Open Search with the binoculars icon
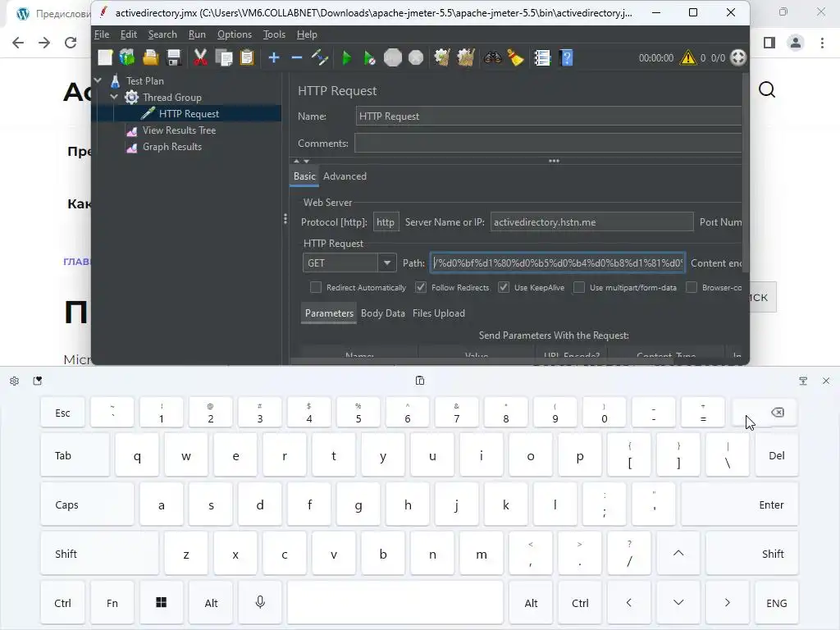This screenshot has height=630, width=840. click(492, 57)
